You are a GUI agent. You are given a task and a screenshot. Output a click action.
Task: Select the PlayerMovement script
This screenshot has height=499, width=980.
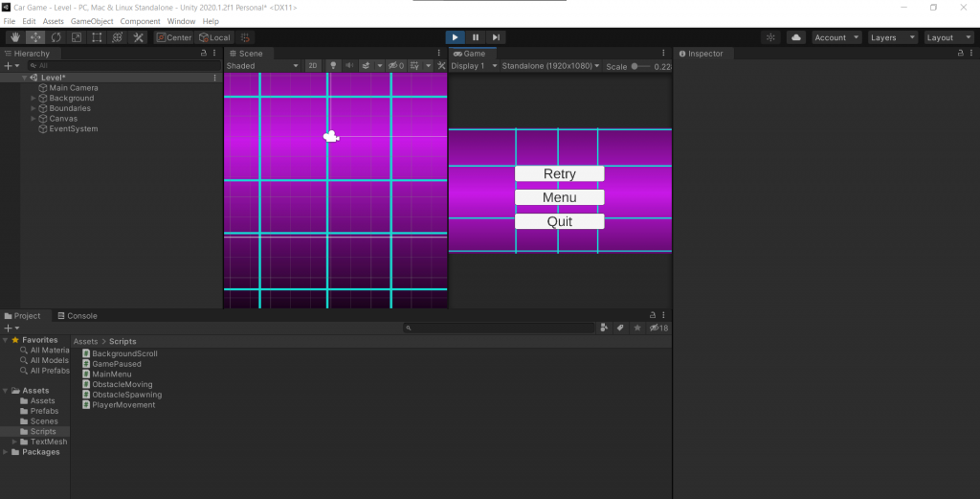pos(123,405)
